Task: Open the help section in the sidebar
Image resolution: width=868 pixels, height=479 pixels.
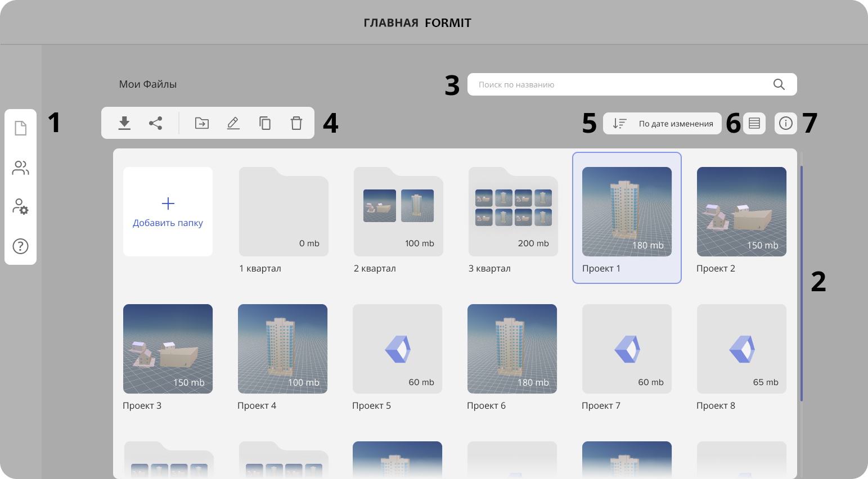Action: 20,246
